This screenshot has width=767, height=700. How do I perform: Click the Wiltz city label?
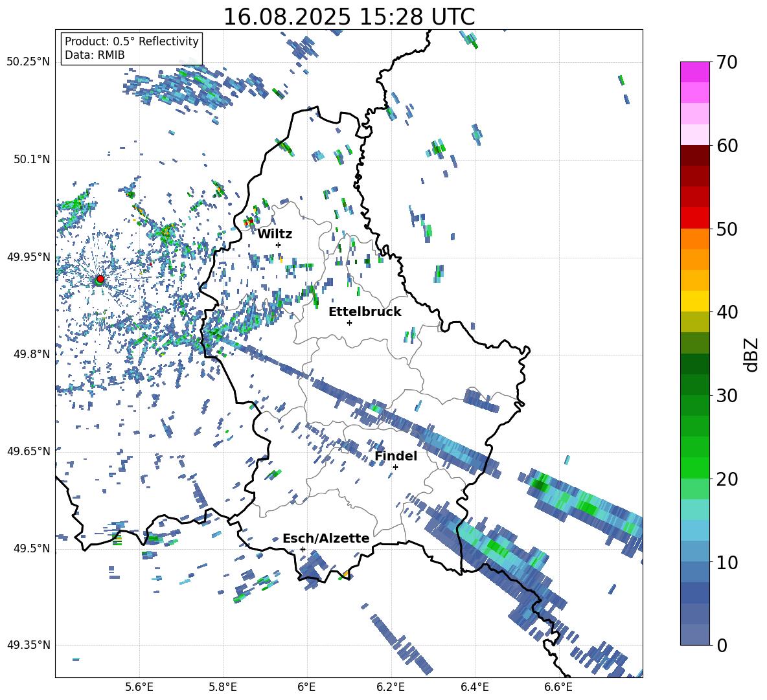point(275,234)
